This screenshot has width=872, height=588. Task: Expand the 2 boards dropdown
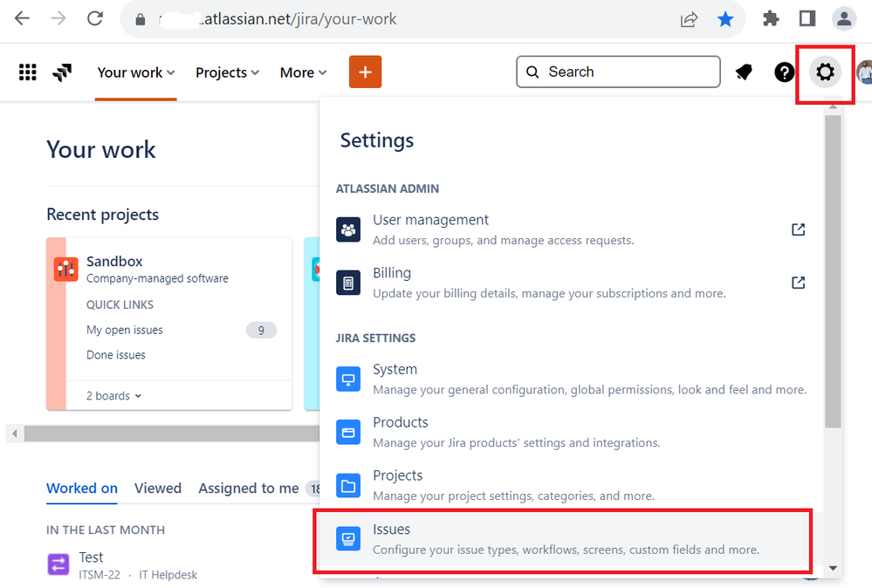114,396
